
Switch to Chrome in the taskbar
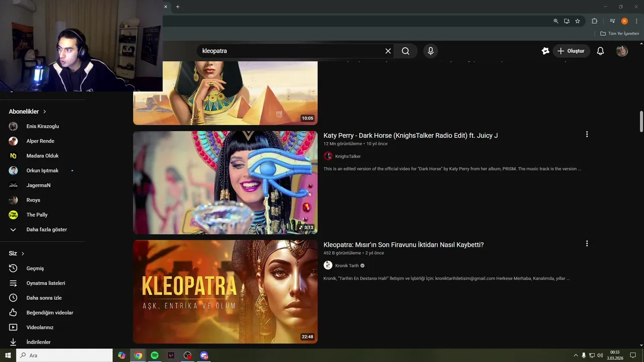[138, 355]
